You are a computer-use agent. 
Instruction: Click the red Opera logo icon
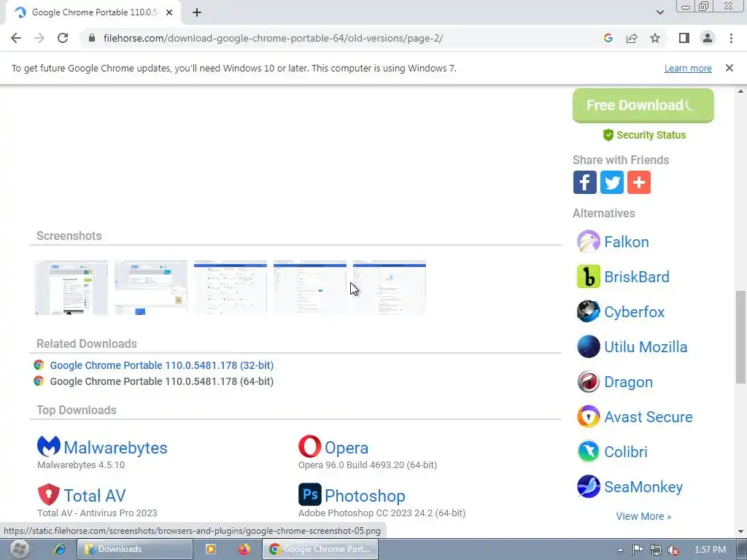pyautogui.click(x=309, y=447)
